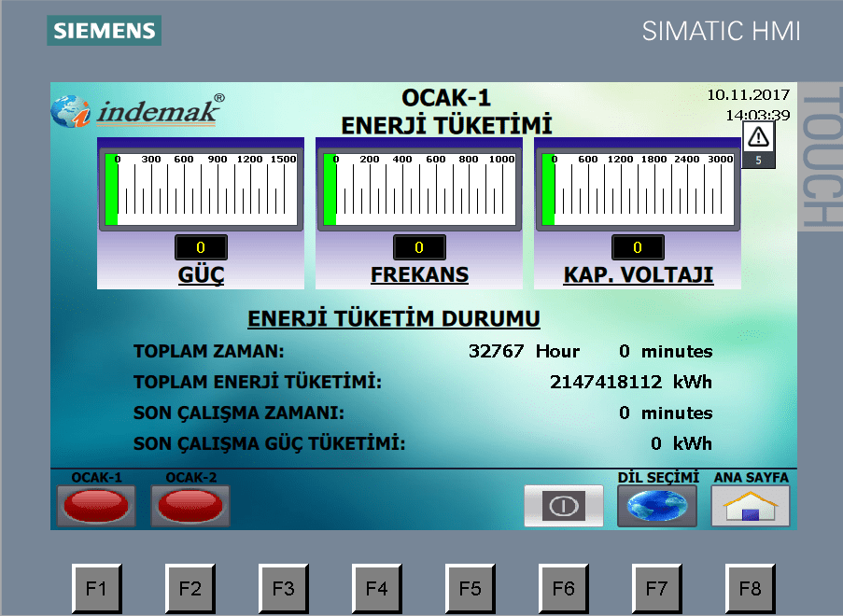843x616 pixels.
Task: Tap the F3 function key
Action: click(x=283, y=589)
